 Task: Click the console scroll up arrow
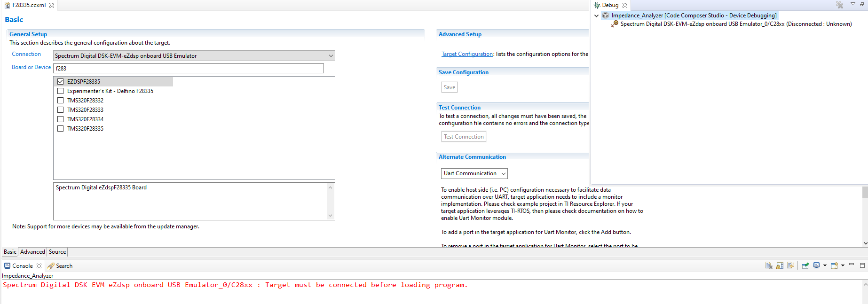(865, 284)
